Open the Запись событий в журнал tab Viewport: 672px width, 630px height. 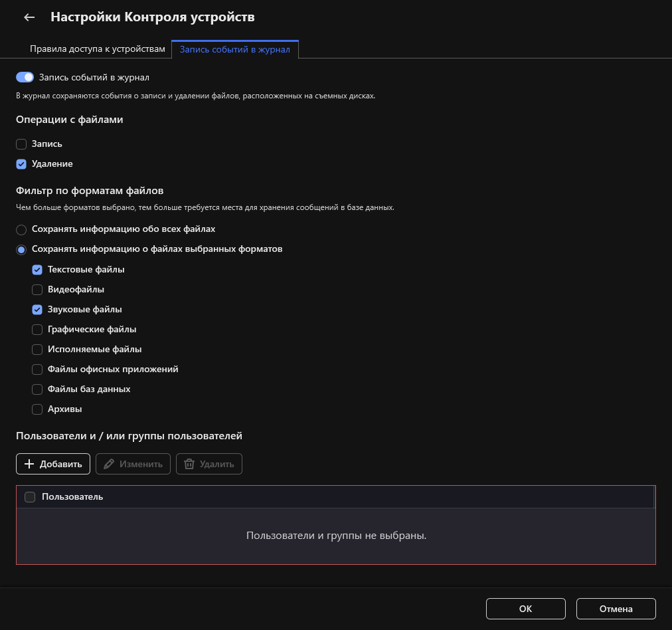(x=234, y=49)
